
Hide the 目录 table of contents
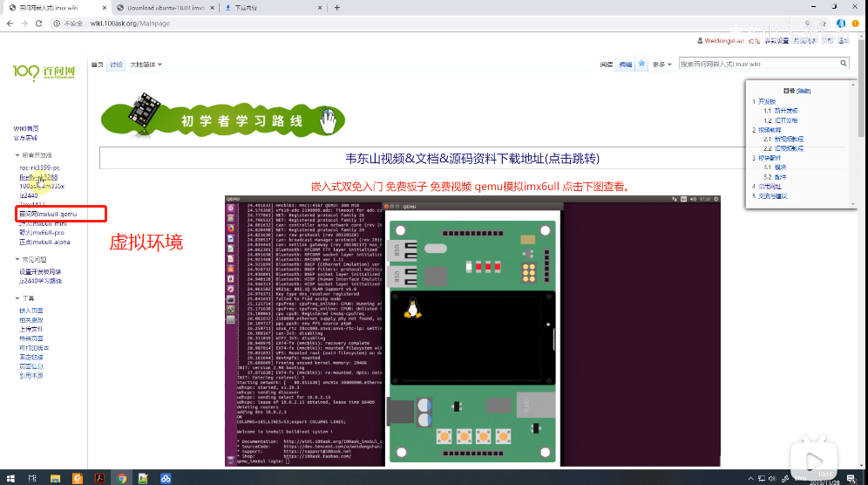(x=804, y=91)
